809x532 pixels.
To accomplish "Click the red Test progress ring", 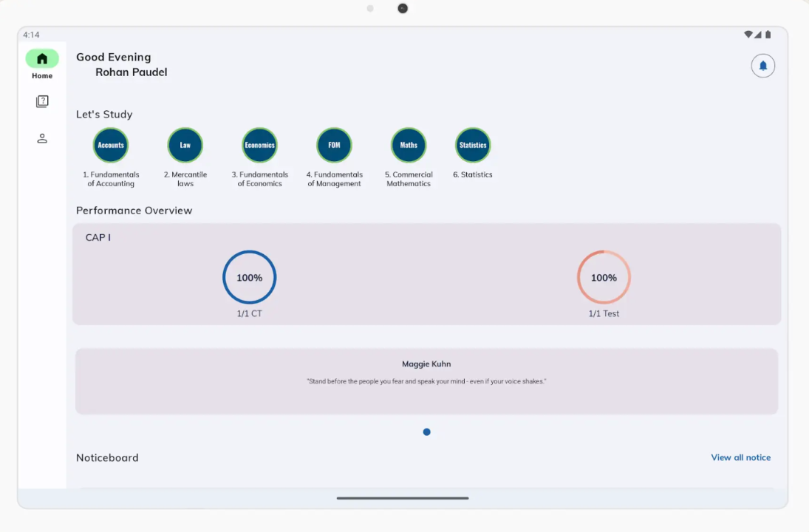I will pyautogui.click(x=604, y=277).
